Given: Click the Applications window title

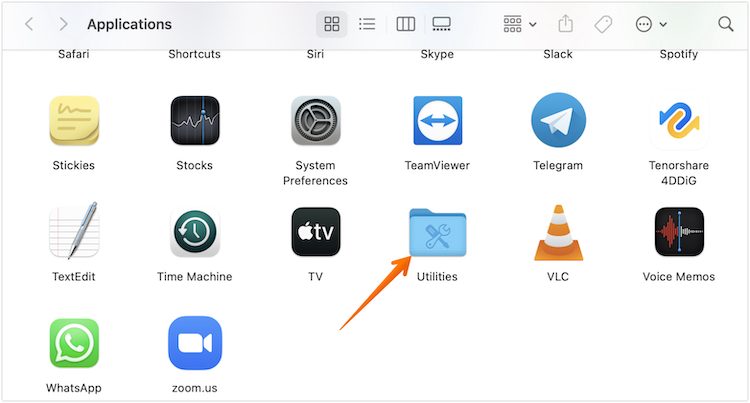Looking at the screenshot, I should (x=129, y=24).
